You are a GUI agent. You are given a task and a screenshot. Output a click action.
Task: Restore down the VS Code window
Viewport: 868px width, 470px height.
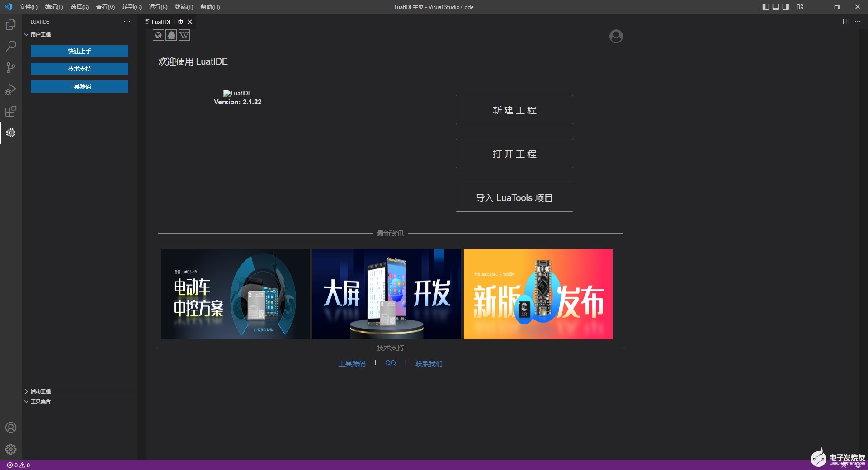click(x=837, y=7)
